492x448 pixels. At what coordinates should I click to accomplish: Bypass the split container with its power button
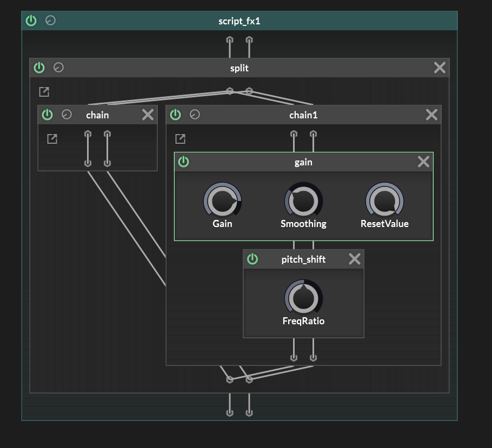(39, 68)
